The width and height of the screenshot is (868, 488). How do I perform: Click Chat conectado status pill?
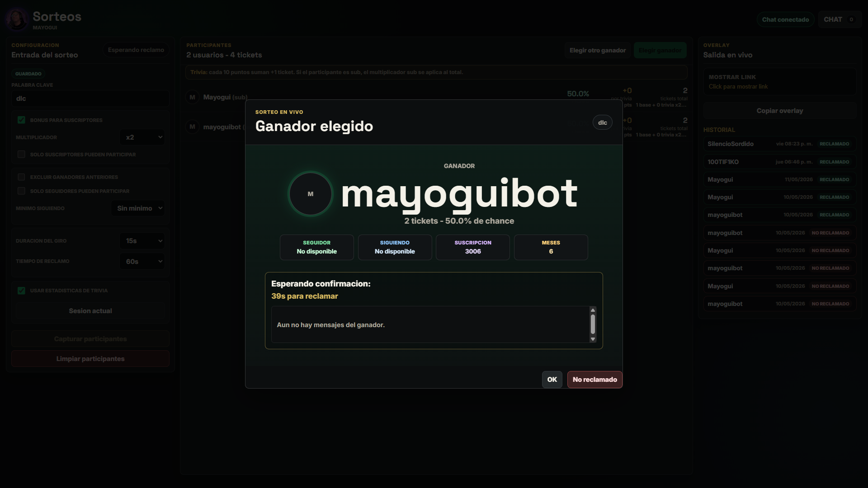(x=786, y=19)
